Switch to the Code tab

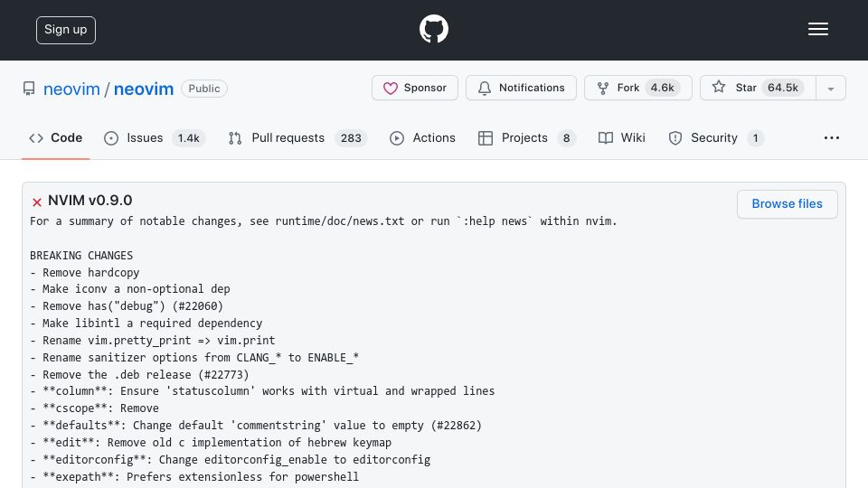55,137
